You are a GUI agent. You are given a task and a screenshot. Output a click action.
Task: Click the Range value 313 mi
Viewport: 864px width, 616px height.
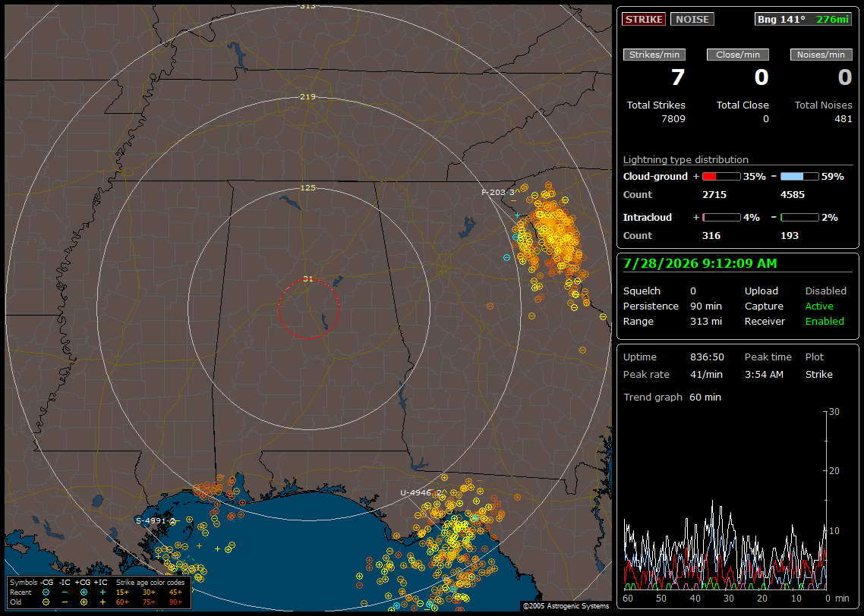pos(706,322)
